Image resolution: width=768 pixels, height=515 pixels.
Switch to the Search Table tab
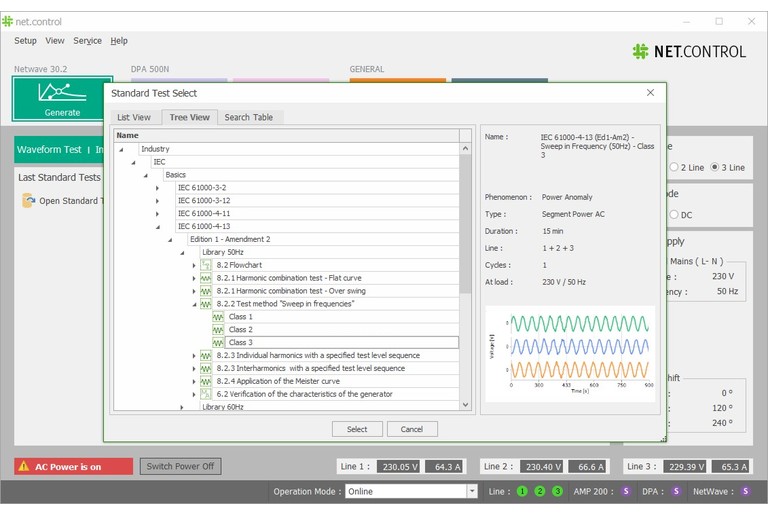[x=249, y=117]
